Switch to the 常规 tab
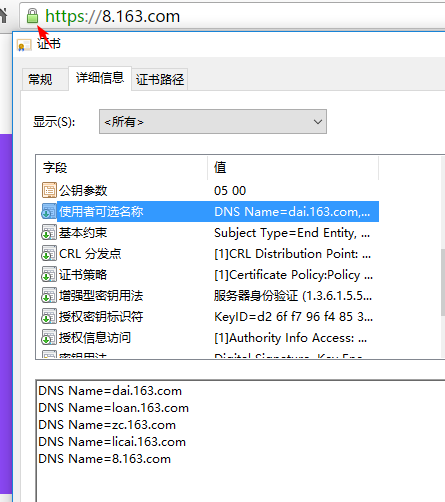Screen dimensions: 445x502 (40, 79)
